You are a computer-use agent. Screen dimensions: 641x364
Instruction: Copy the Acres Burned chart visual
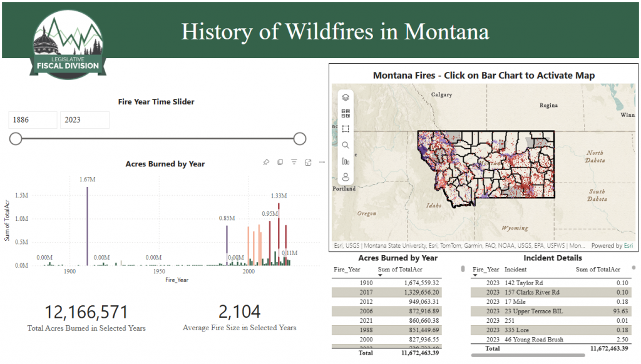[x=280, y=163]
